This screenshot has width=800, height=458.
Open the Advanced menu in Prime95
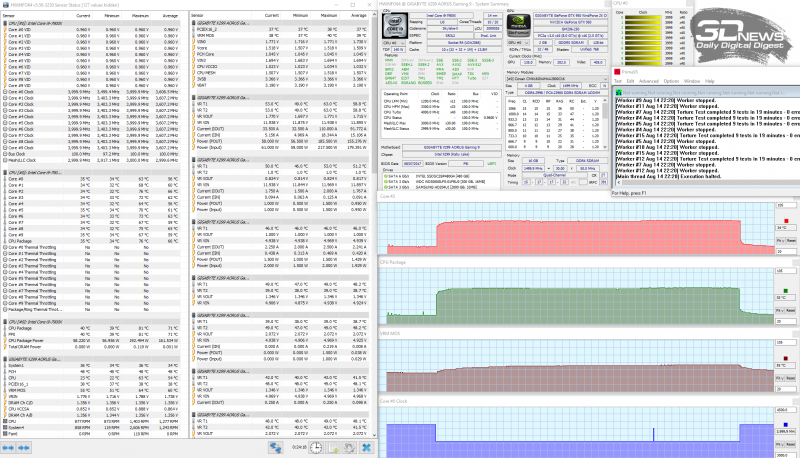click(x=648, y=81)
